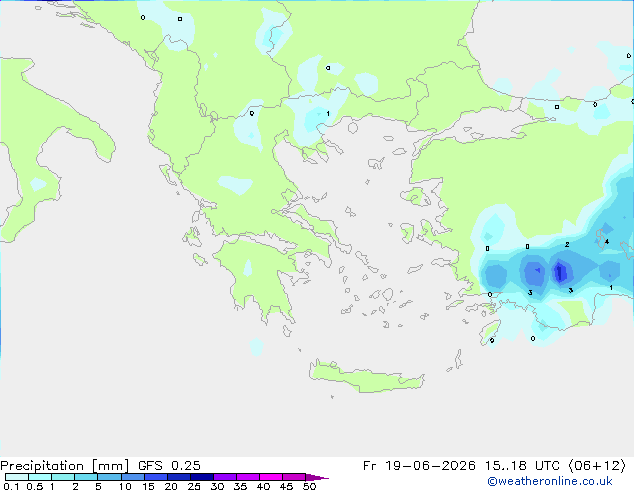Click the swatch between 45 and 50

tap(294, 477)
